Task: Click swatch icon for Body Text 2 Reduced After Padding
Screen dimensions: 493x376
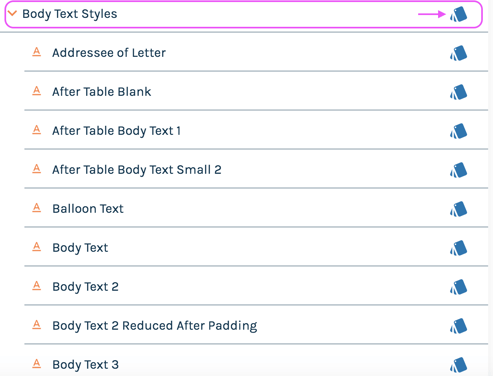Action: [x=459, y=326]
